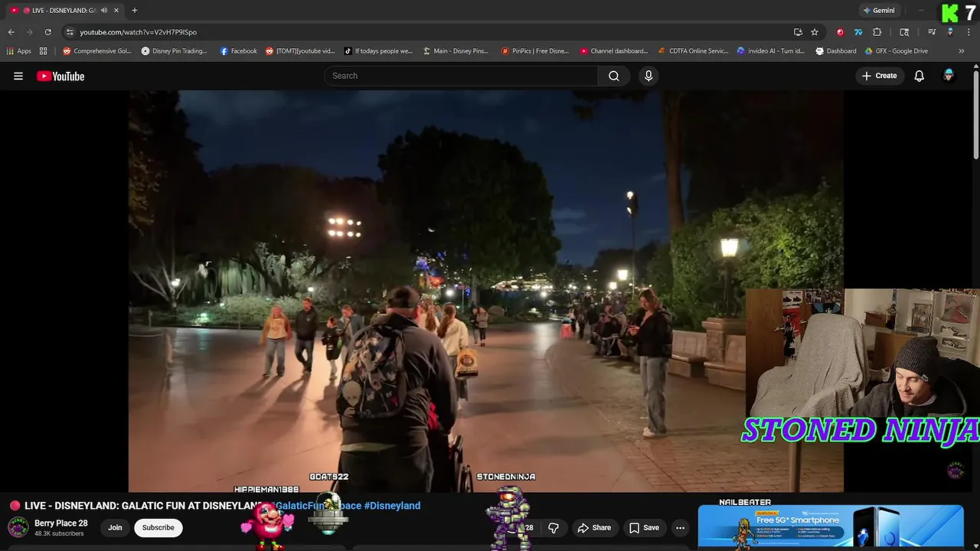Open media controls in the browser toolbar
This screenshot has width=980, height=551.
pyautogui.click(x=932, y=32)
